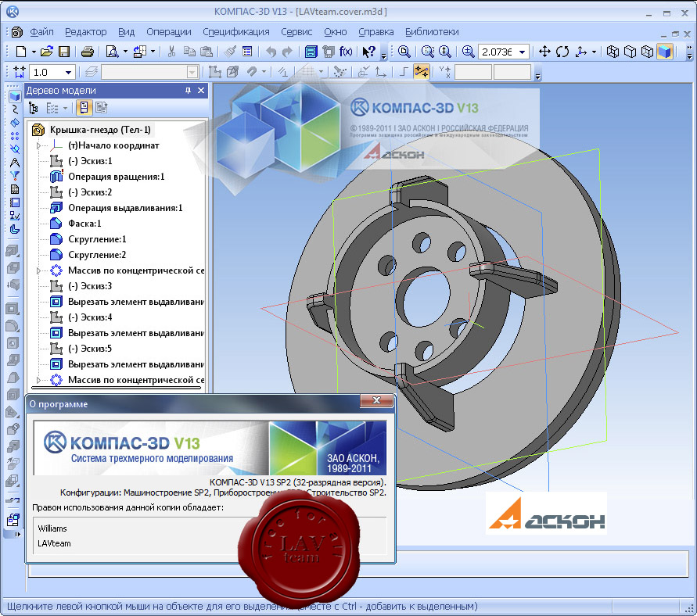Open the Сервис menu
This screenshot has width=697, height=616.
[x=296, y=32]
